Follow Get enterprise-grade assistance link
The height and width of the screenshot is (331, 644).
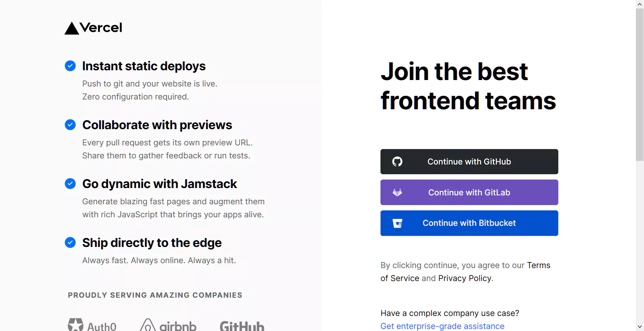click(x=442, y=326)
